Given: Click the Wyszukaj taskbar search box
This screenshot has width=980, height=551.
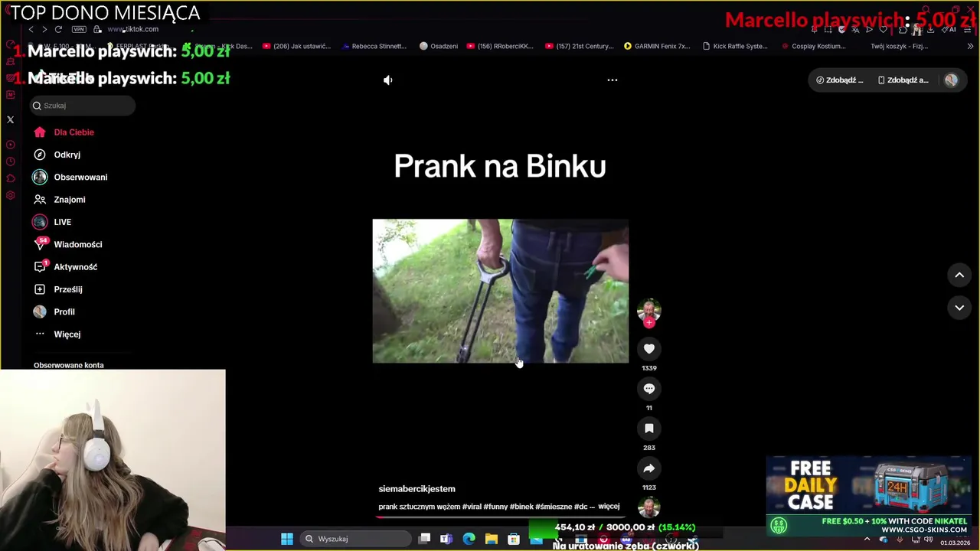Looking at the screenshot, I should [356, 539].
